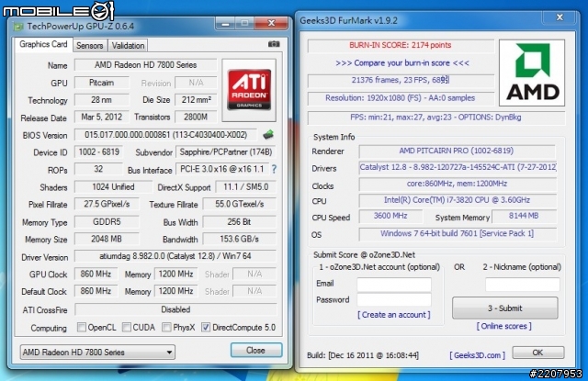This screenshot has height=381, width=588.
Task: Click the bus interface question mark
Action: pos(274,169)
